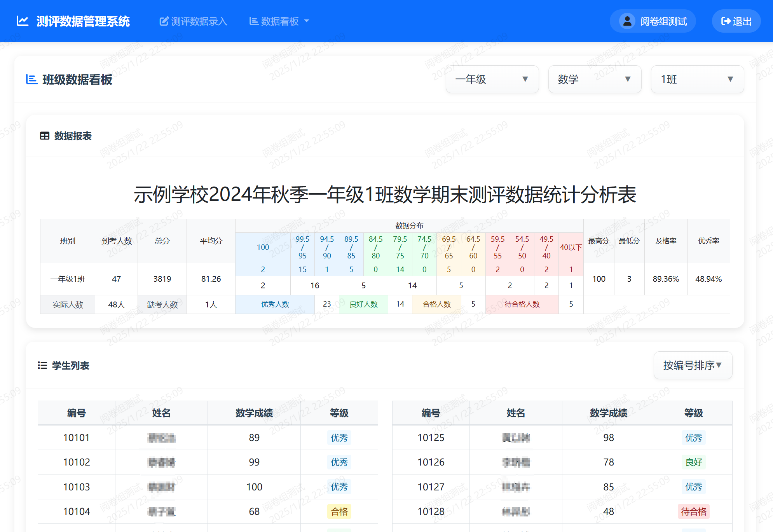Open the 一年级 grade dropdown
This screenshot has height=532, width=773.
tap(492, 79)
